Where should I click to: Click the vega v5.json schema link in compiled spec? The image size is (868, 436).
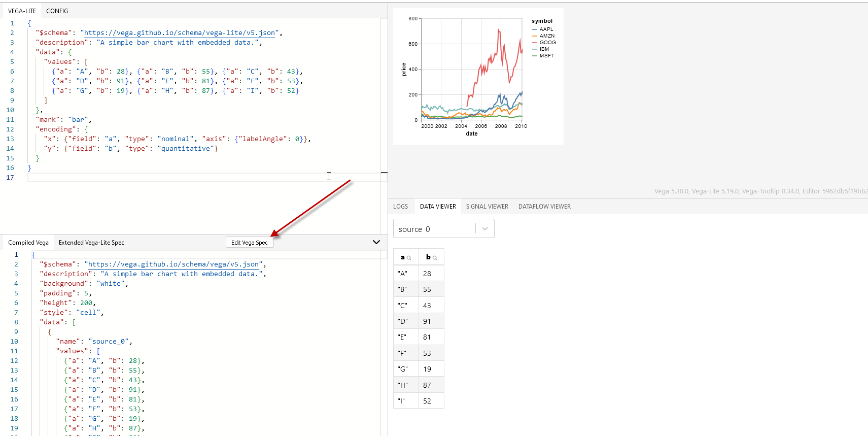[x=173, y=264]
